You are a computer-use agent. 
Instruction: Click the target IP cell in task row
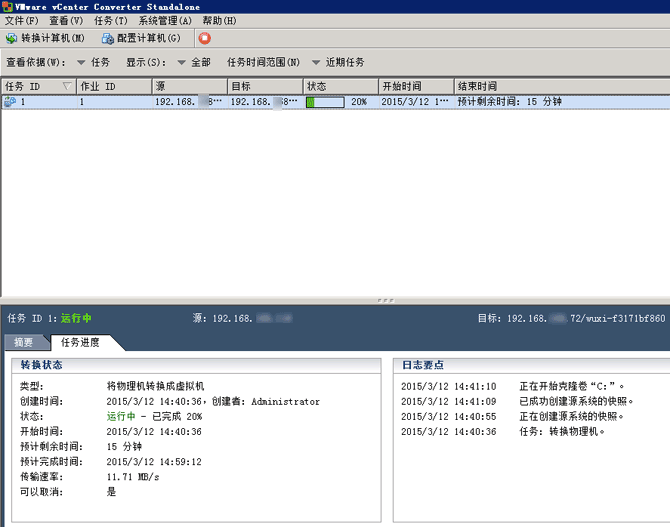coord(264,102)
